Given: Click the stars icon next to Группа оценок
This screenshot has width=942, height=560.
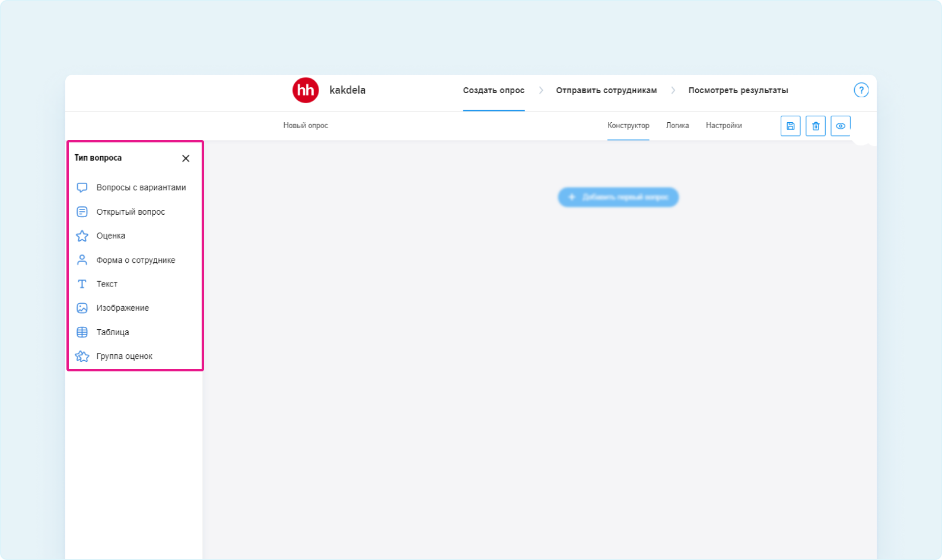Looking at the screenshot, I should point(82,356).
